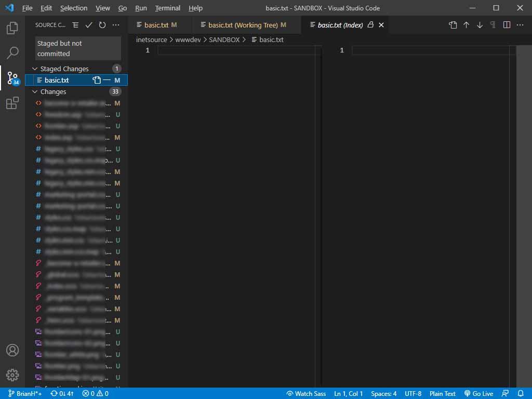Open file icon on staged basic.txt row
Screen dimensions: 532x399
click(97, 80)
